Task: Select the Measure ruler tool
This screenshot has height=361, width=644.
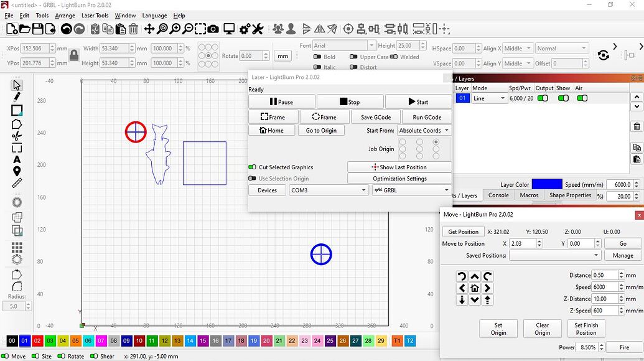Action: [x=17, y=183]
